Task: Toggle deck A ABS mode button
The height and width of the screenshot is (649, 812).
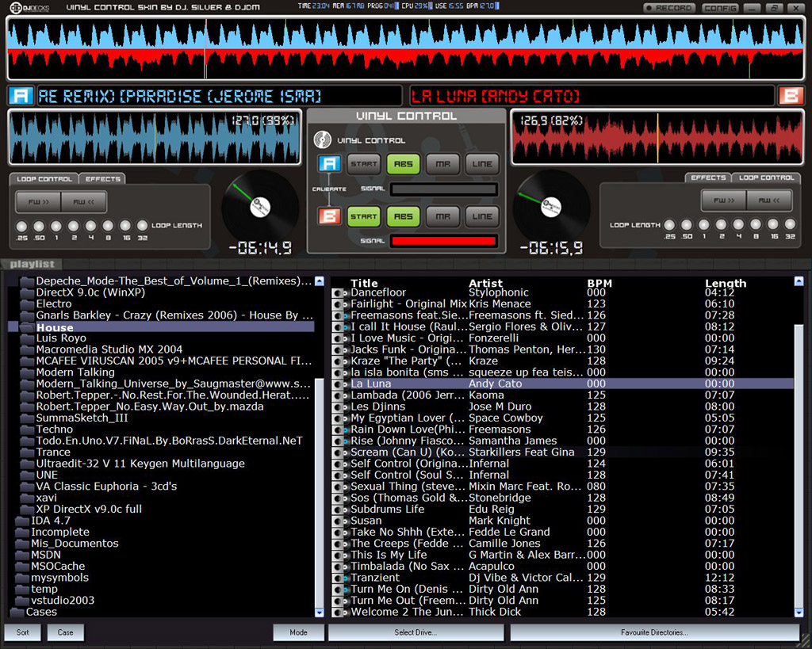Action: [404, 164]
